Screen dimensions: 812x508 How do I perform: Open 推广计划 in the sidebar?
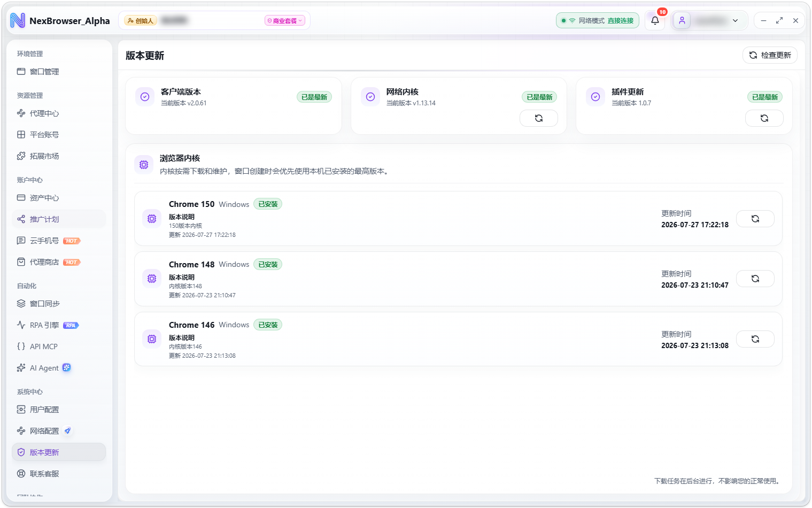coord(59,219)
